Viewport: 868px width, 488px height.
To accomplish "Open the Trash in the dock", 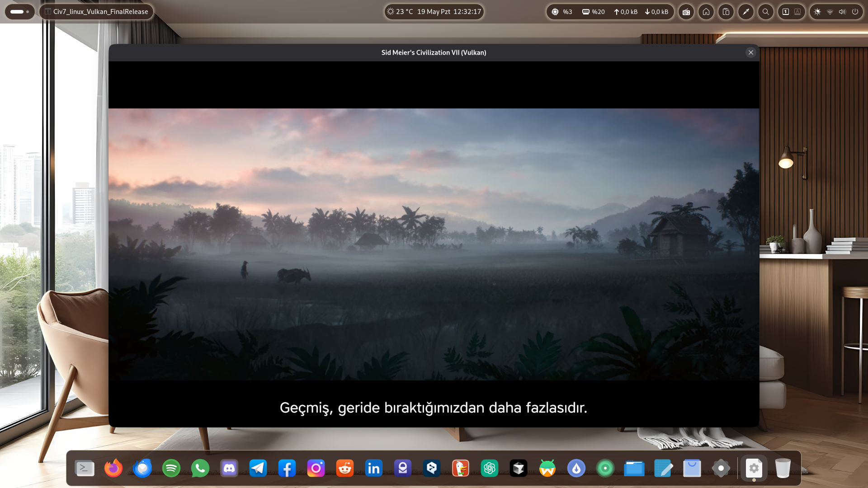I will pos(783,468).
